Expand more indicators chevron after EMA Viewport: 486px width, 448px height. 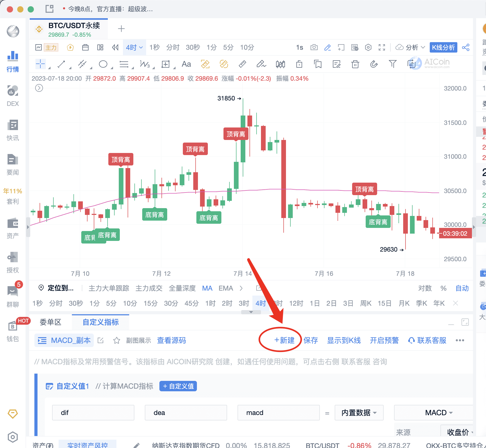pos(241,288)
